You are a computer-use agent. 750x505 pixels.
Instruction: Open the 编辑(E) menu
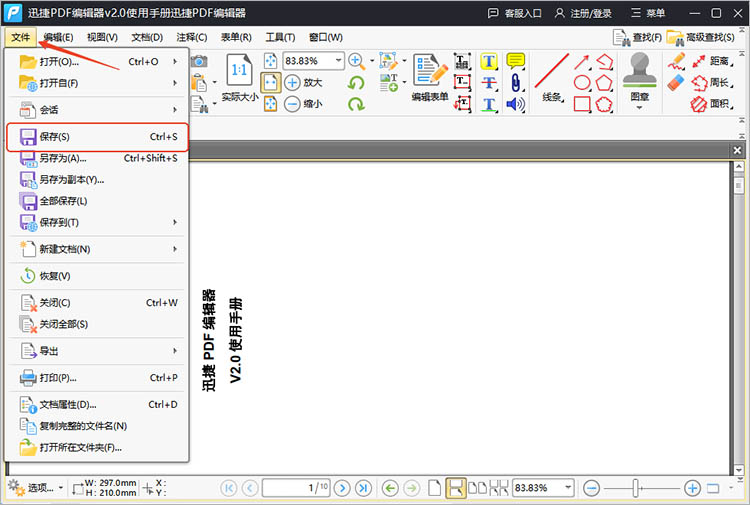click(x=58, y=37)
